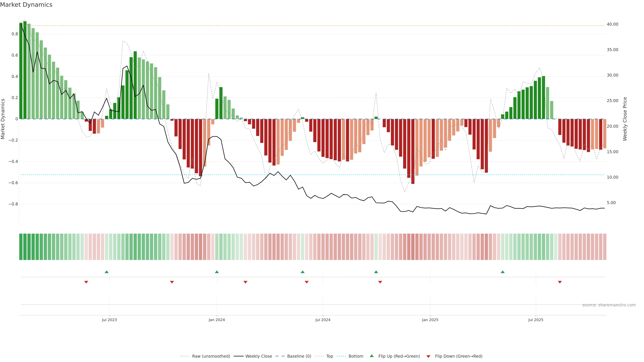Click the Flip Up legend triangle icon
This screenshot has height=362, width=644.
[x=371, y=356]
